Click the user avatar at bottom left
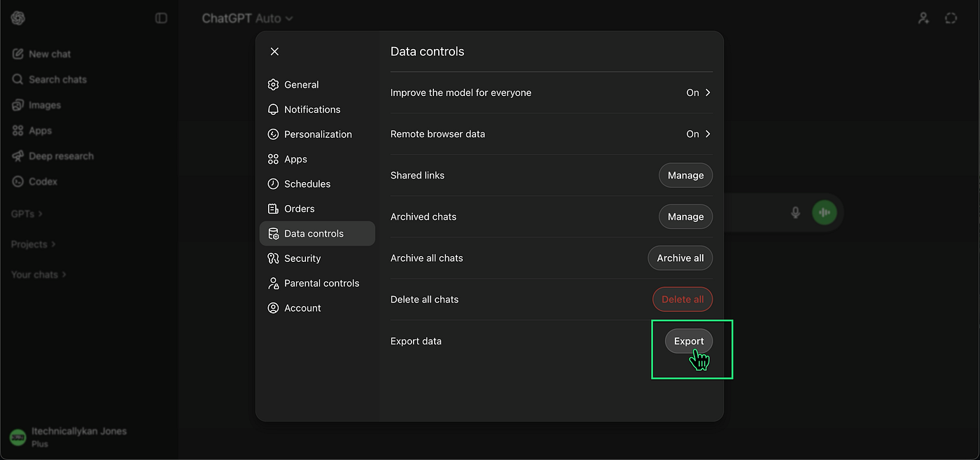This screenshot has width=980, height=460. (19, 437)
